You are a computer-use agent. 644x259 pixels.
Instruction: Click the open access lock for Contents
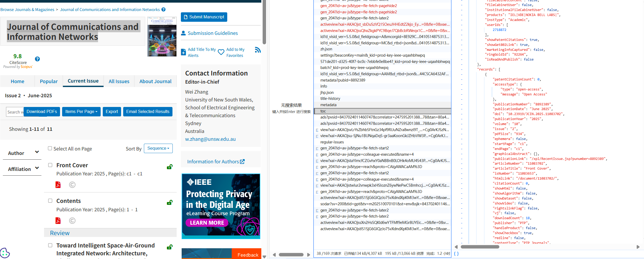click(x=170, y=202)
